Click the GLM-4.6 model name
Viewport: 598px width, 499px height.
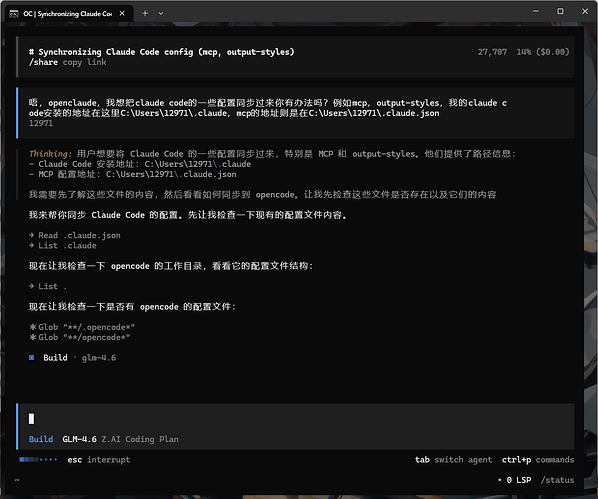click(79, 439)
